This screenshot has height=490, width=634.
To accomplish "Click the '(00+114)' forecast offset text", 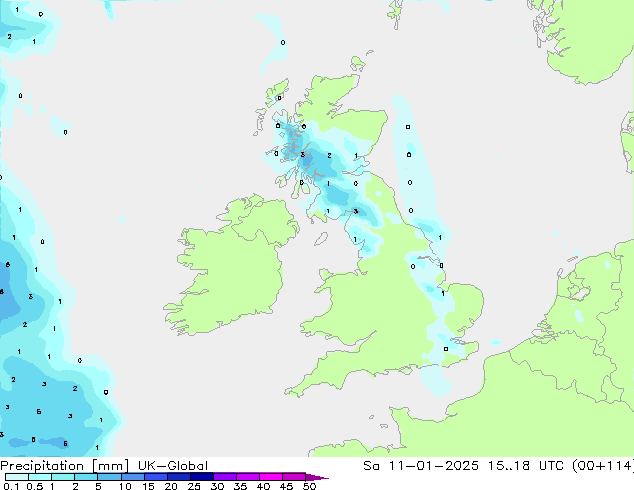I will (x=603, y=466).
